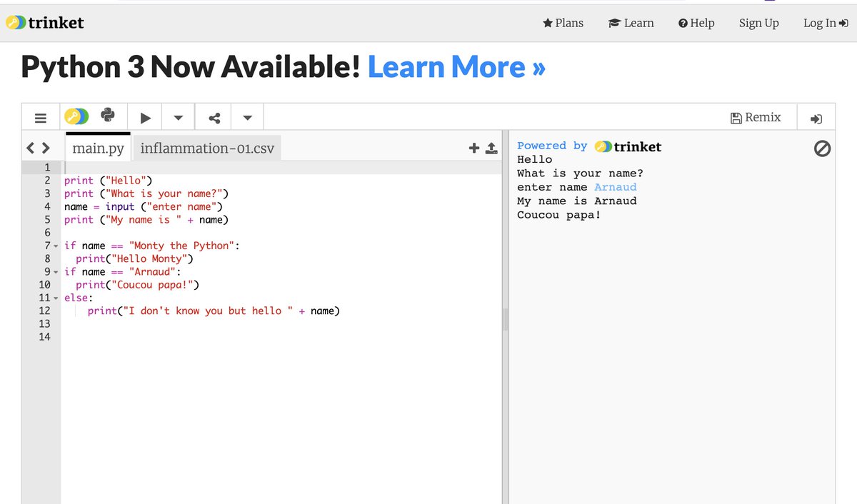Screen dimensions: 857x504
Task: Click the print("Coucou papa!") code line
Action: [x=137, y=285]
